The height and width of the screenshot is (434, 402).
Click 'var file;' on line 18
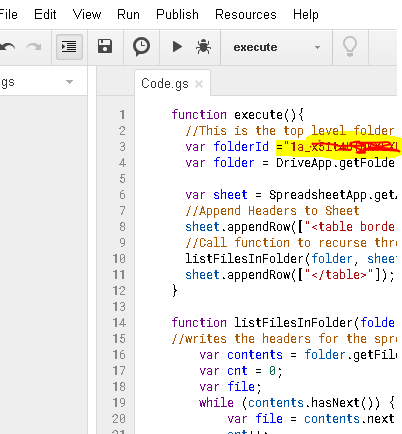(x=230, y=387)
